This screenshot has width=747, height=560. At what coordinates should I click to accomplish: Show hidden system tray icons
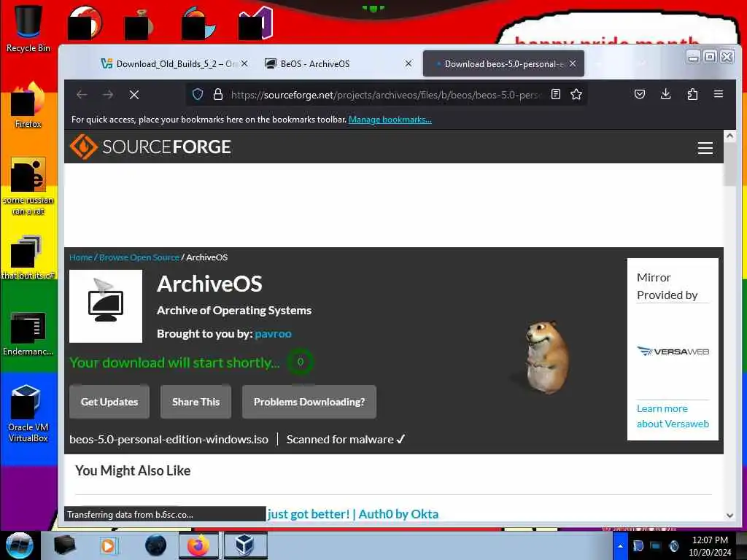pos(620,545)
